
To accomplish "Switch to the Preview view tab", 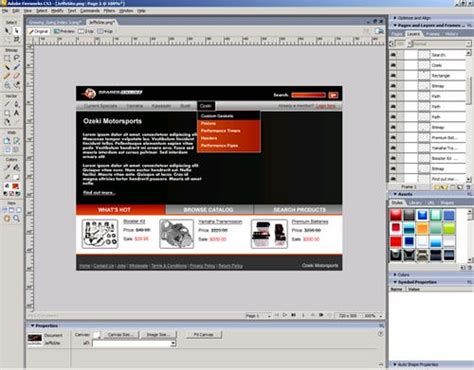I will (64, 31).
